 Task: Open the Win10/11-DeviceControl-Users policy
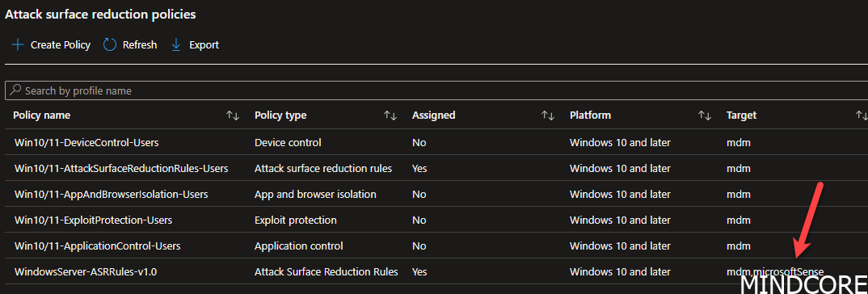point(86,142)
